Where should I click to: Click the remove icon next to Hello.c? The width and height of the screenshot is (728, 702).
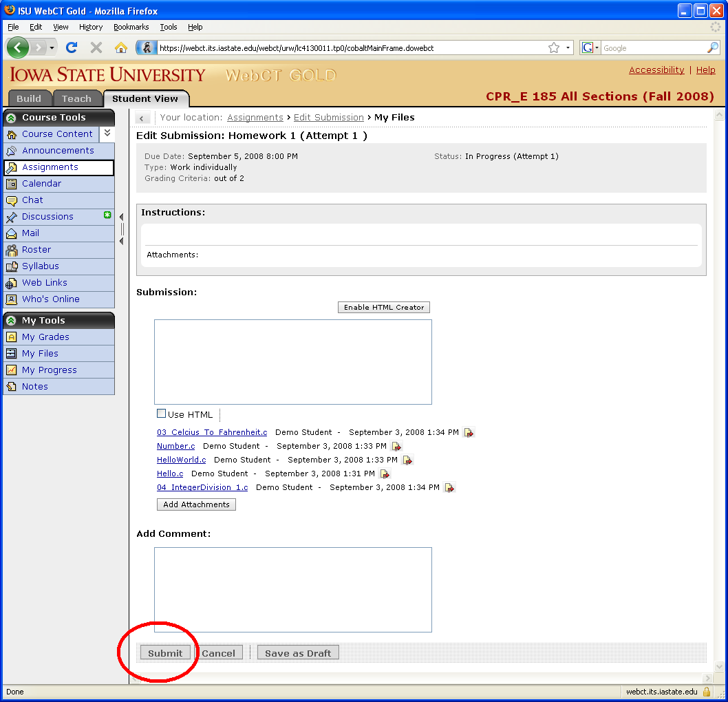pos(385,474)
